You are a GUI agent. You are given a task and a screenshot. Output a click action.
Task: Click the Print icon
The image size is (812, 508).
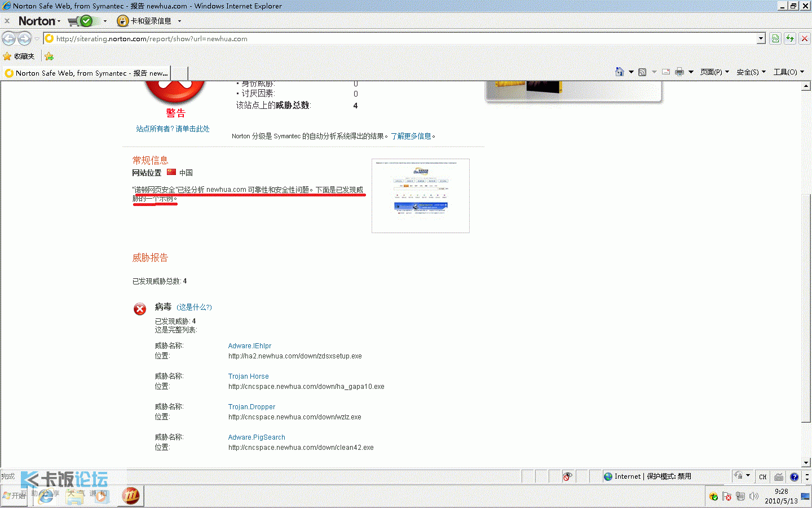coord(679,72)
